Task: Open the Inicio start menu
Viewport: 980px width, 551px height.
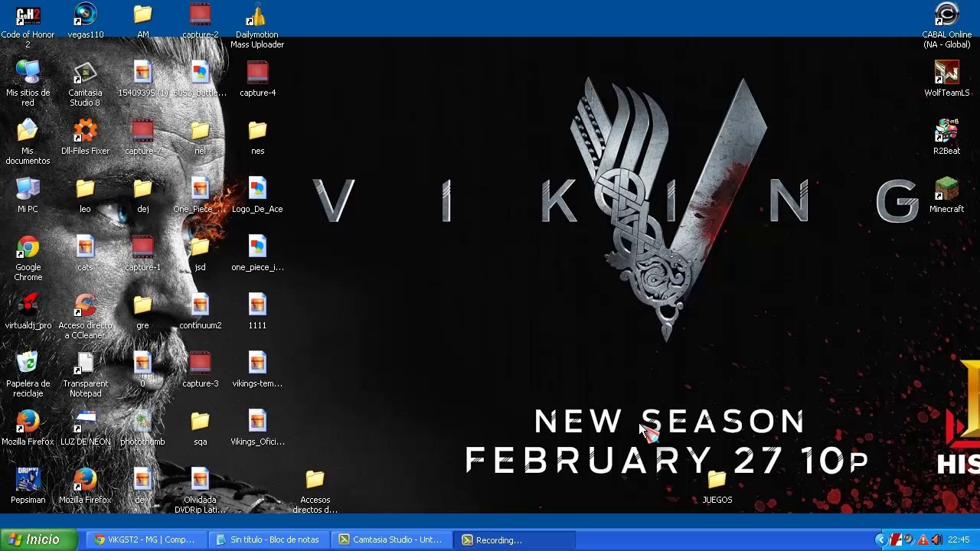Action: click(38, 540)
